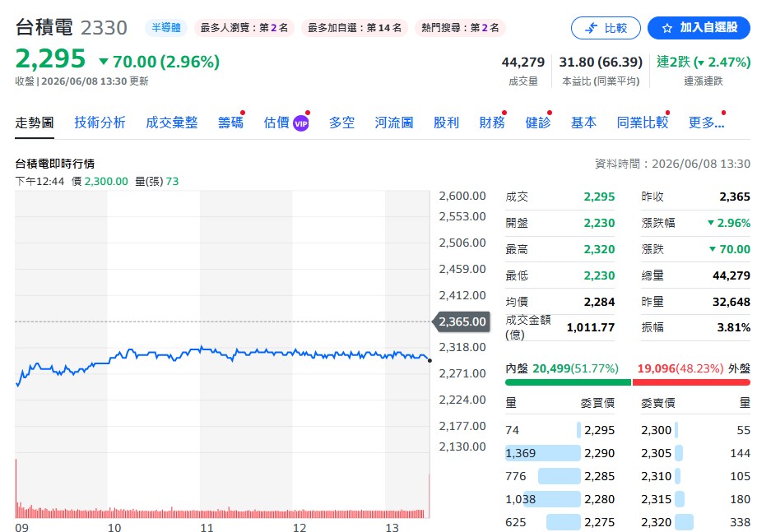Click the 連2跌 streak value

pyautogui.click(x=704, y=62)
